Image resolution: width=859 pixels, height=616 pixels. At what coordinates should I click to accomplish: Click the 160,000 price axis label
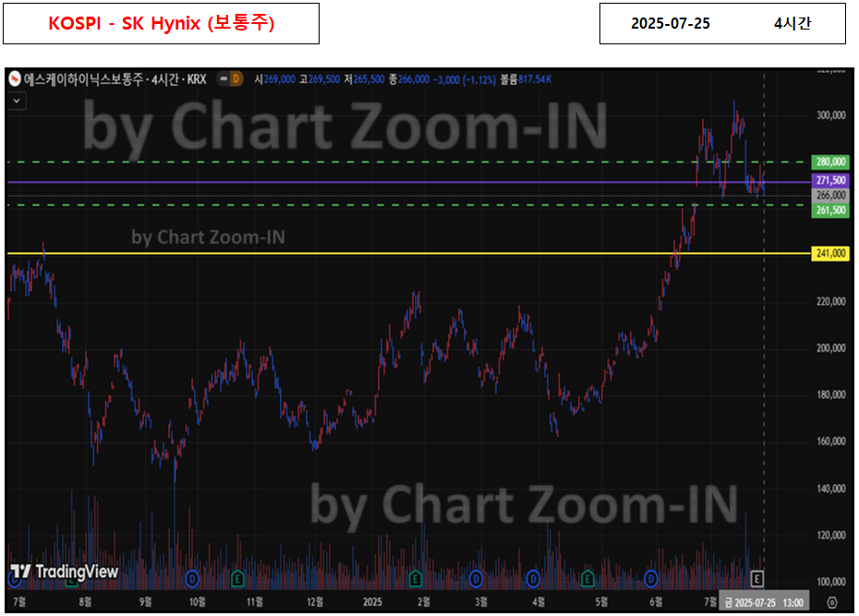point(830,441)
